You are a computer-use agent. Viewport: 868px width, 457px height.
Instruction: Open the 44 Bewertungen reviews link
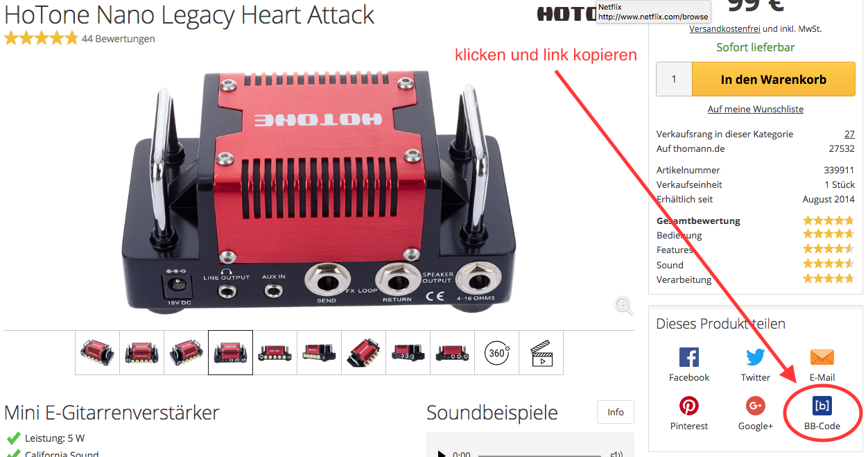118,39
